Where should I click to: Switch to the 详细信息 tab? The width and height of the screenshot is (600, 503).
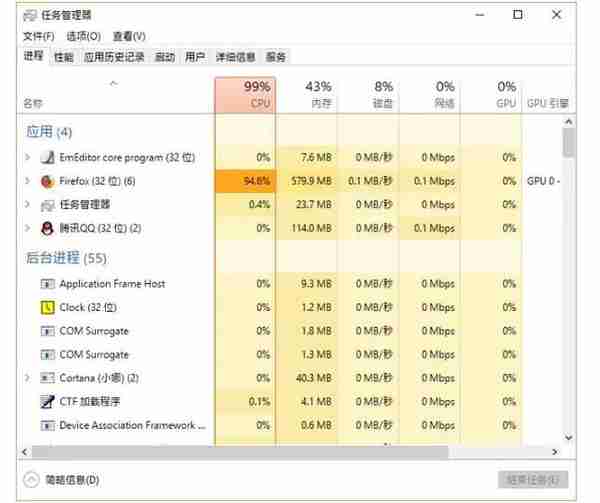click(235, 57)
